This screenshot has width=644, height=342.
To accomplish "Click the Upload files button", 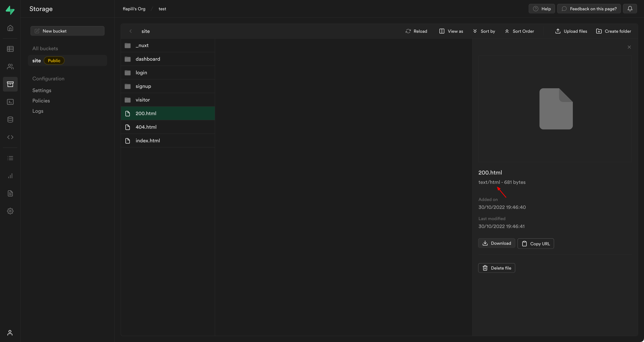I will point(571,31).
